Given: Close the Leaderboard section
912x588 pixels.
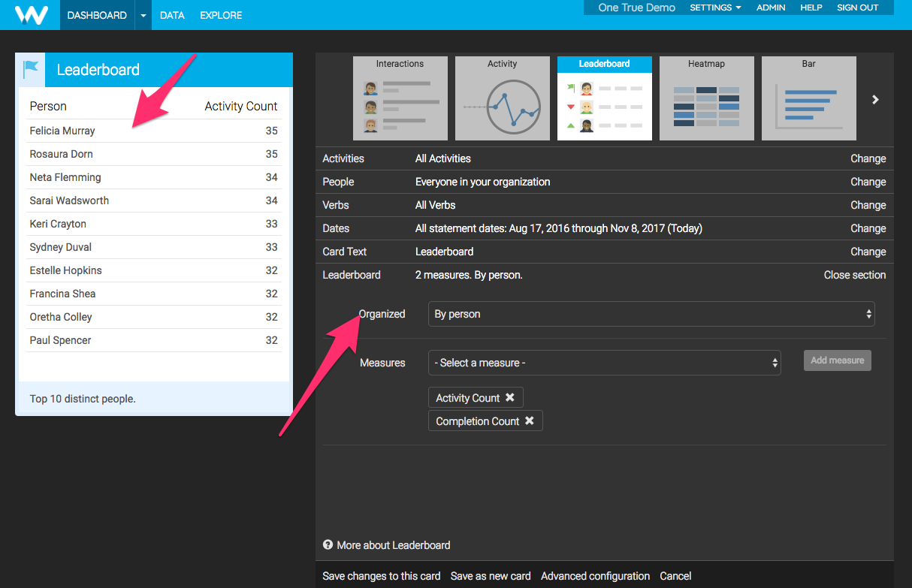Looking at the screenshot, I should (x=854, y=275).
